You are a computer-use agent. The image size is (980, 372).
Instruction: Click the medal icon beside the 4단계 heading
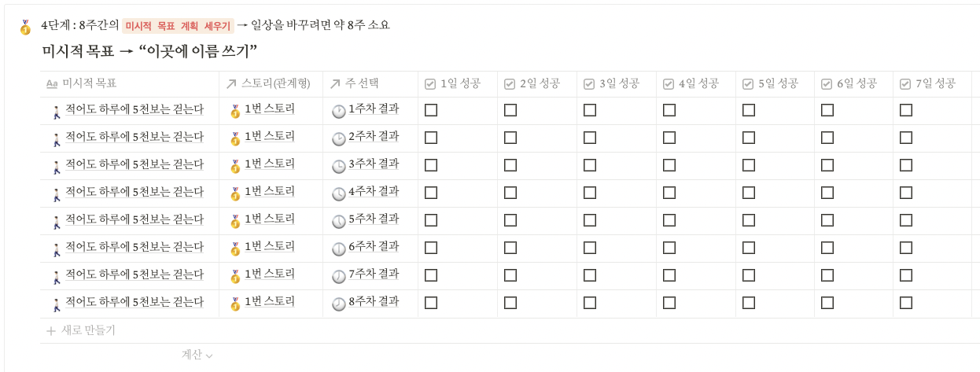(x=25, y=27)
